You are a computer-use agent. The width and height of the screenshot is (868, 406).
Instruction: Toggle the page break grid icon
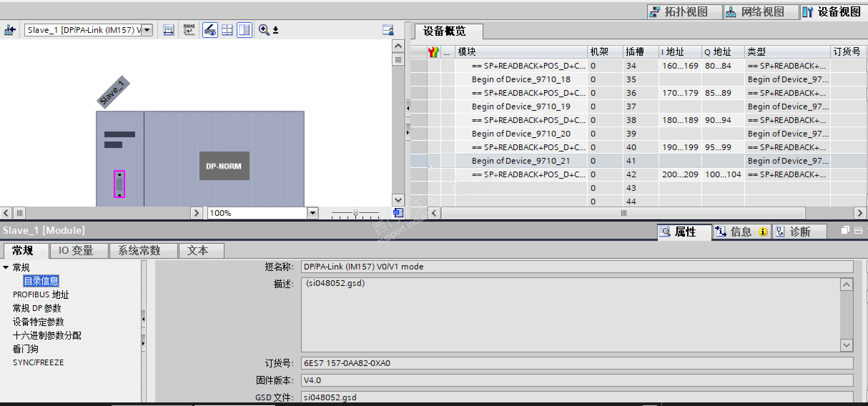coord(227,30)
